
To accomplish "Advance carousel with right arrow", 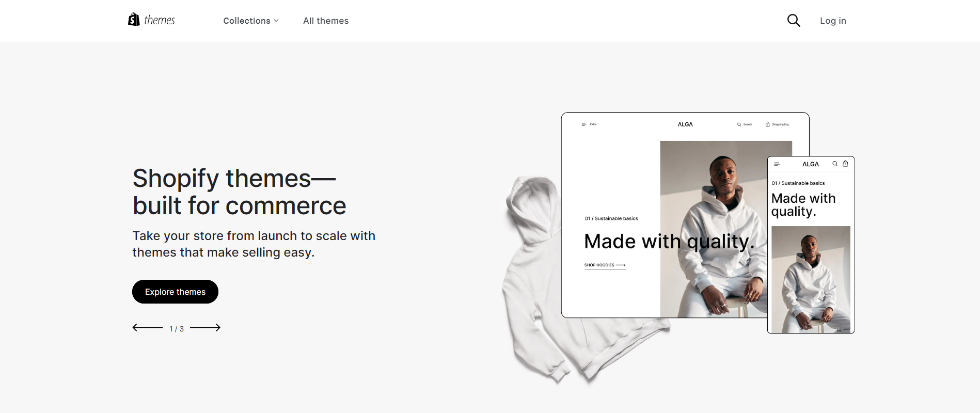I will 205,327.
